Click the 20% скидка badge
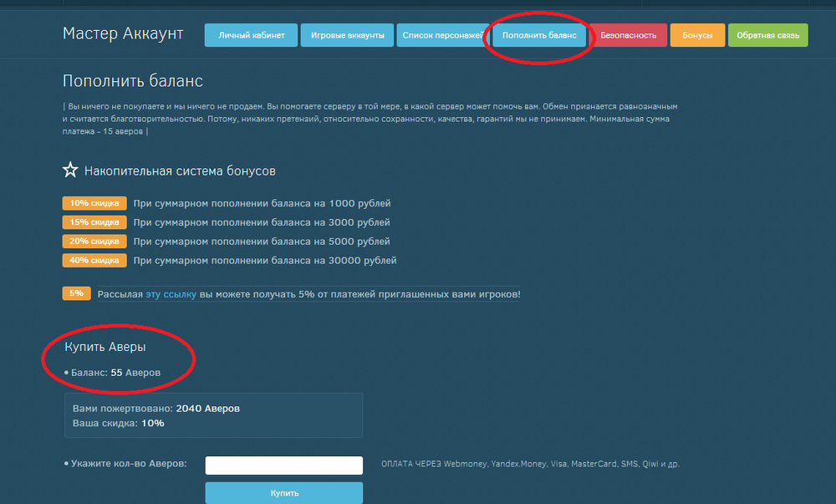This screenshot has height=504, width=836. pyautogui.click(x=94, y=242)
